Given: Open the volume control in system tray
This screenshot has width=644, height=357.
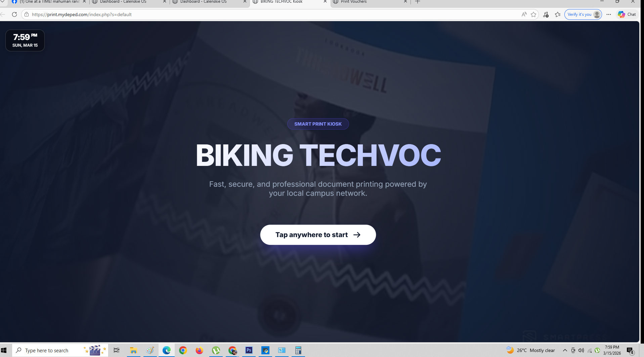Looking at the screenshot, I should point(581,350).
